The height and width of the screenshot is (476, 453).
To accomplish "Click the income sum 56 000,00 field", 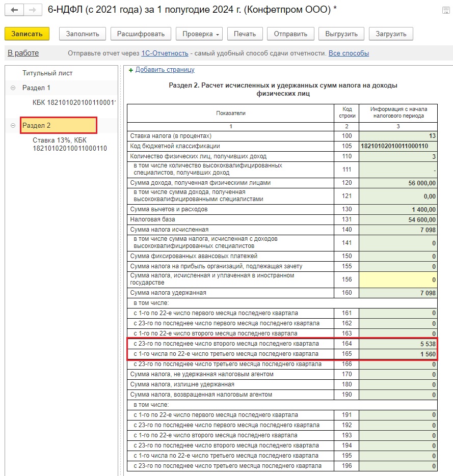I will point(398,183).
